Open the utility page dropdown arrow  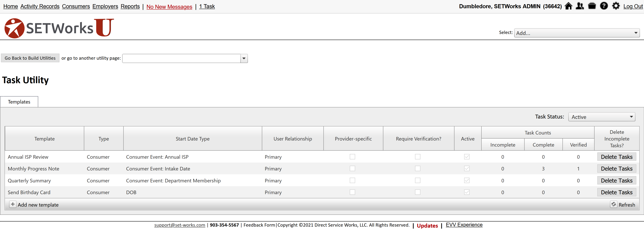244,58
